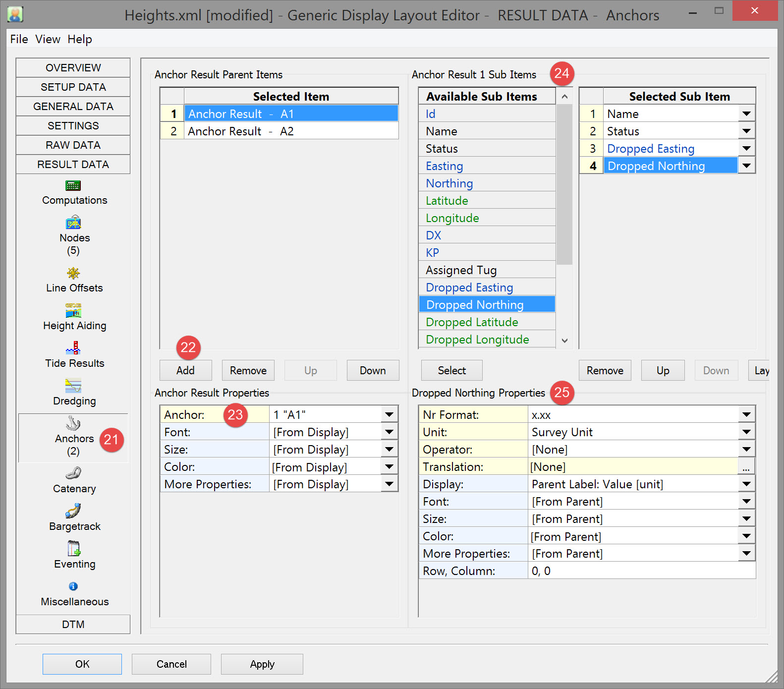The width and height of the screenshot is (784, 689).
Task: Switch to the SETUP DATA tab
Action: (x=73, y=87)
